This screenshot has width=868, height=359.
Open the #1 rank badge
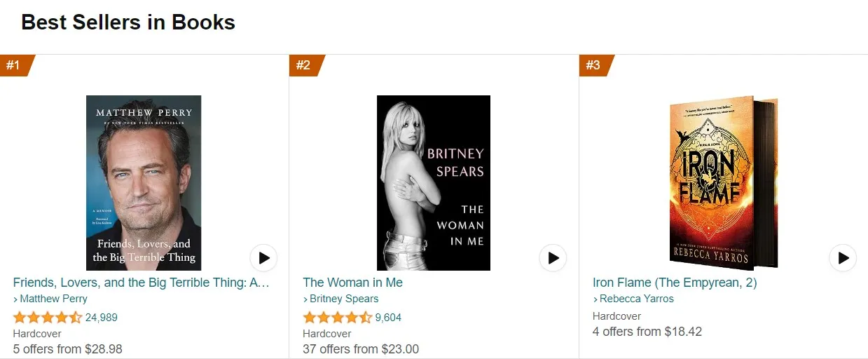coord(14,65)
